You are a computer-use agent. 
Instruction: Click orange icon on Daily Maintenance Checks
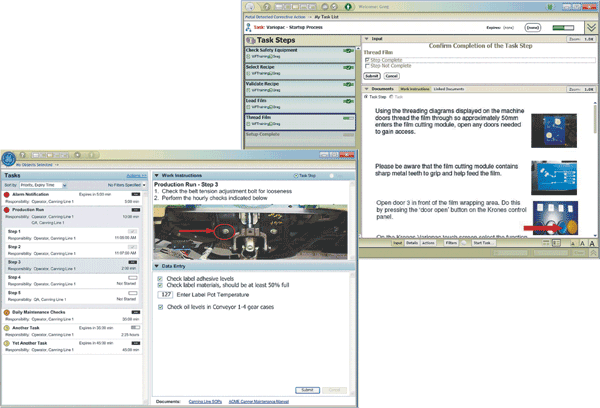7,313
